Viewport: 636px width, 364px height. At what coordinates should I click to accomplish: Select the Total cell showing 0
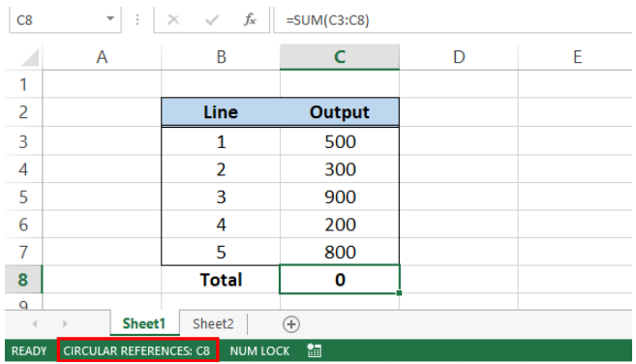click(x=340, y=280)
